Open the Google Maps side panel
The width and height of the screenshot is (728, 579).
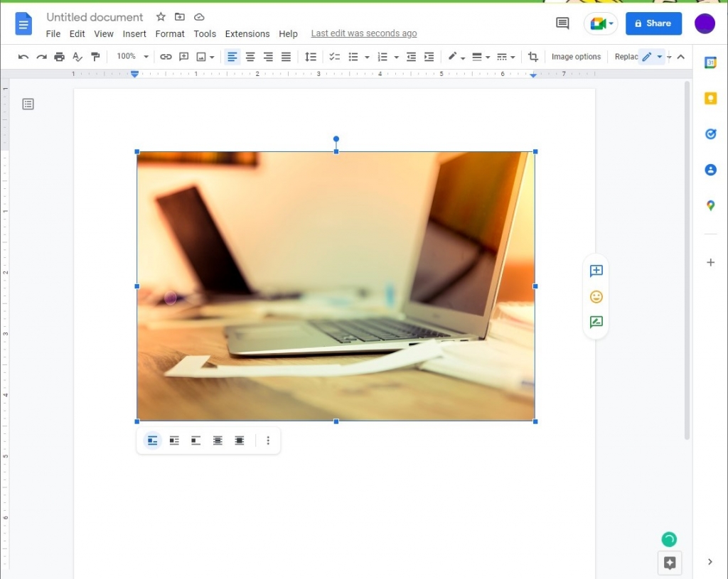click(710, 206)
